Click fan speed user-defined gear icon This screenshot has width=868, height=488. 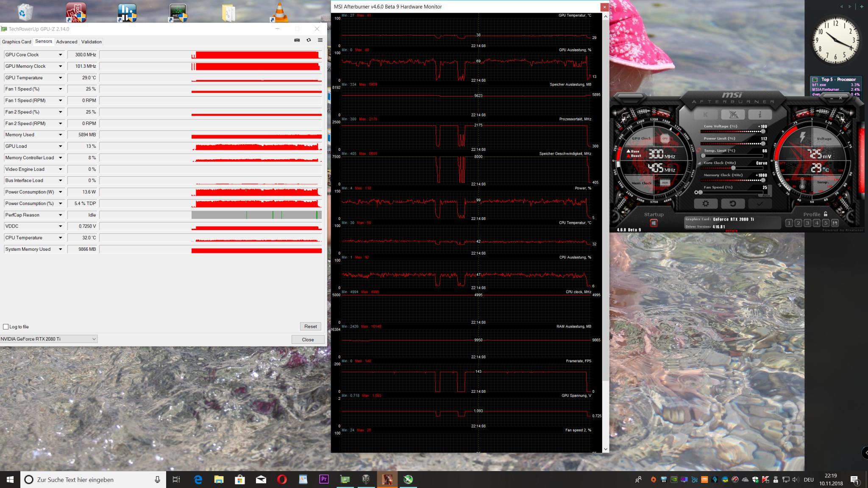tap(696, 192)
